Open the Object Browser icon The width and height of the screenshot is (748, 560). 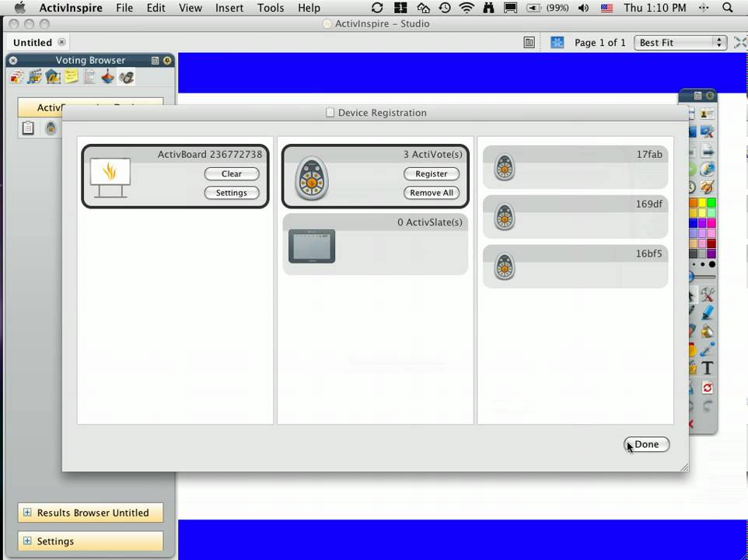(x=53, y=77)
